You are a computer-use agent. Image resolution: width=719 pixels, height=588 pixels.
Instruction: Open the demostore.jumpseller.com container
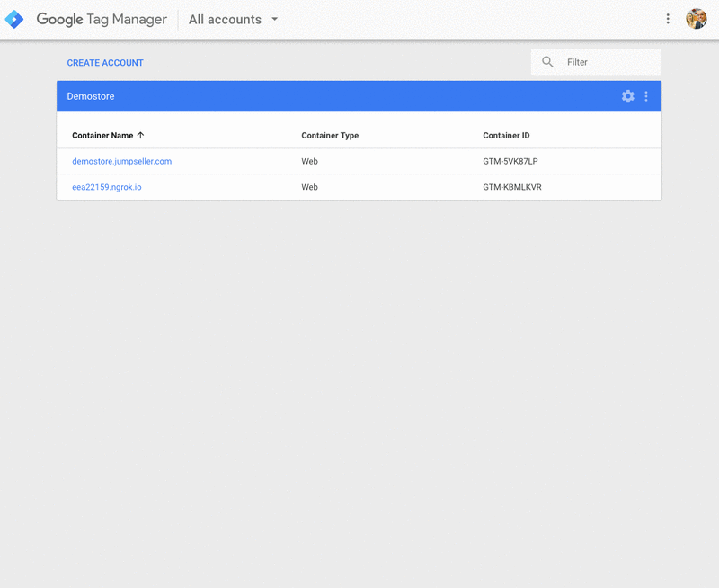click(121, 162)
